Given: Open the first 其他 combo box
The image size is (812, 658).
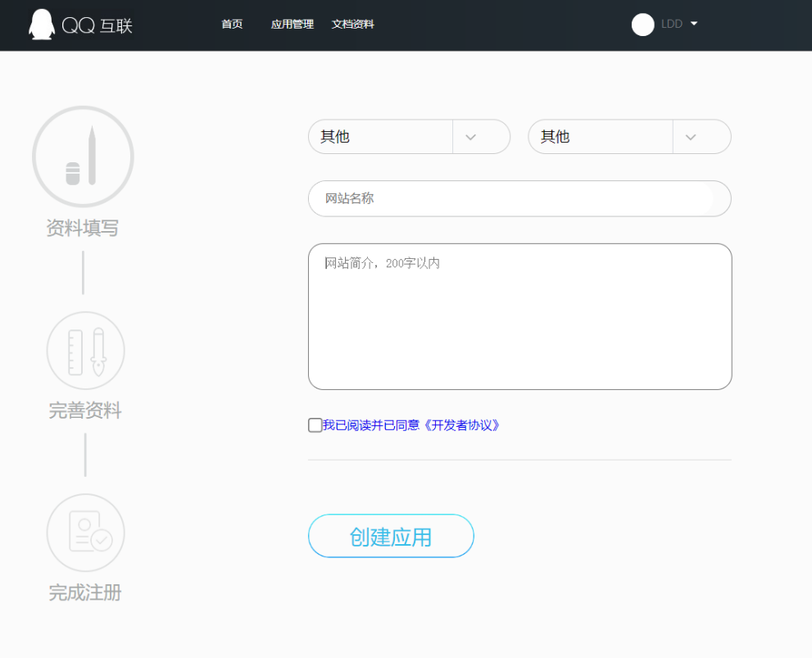Looking at the screenshot, I should pos(381,137).
